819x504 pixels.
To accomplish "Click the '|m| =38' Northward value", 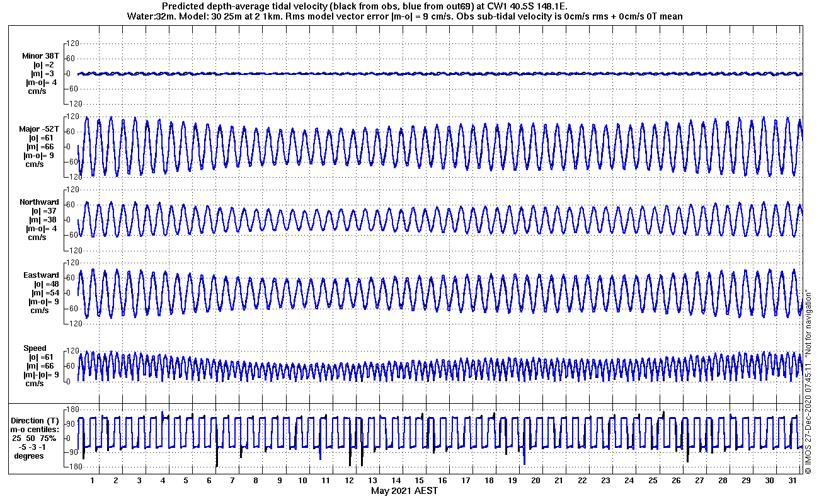I will click(42, 219).
